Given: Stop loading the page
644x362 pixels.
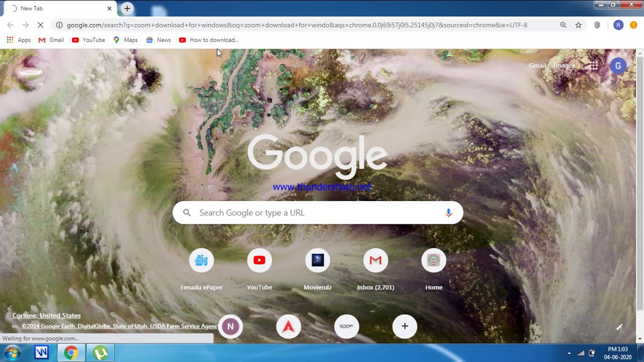Looking at the screenshot, I should coord(41,25).
